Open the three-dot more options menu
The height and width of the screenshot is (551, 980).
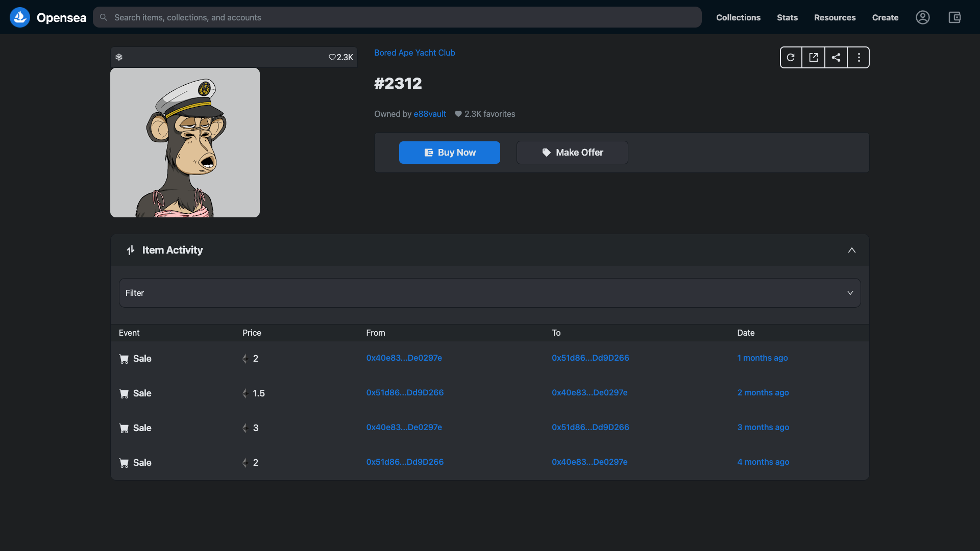(859, 58)
